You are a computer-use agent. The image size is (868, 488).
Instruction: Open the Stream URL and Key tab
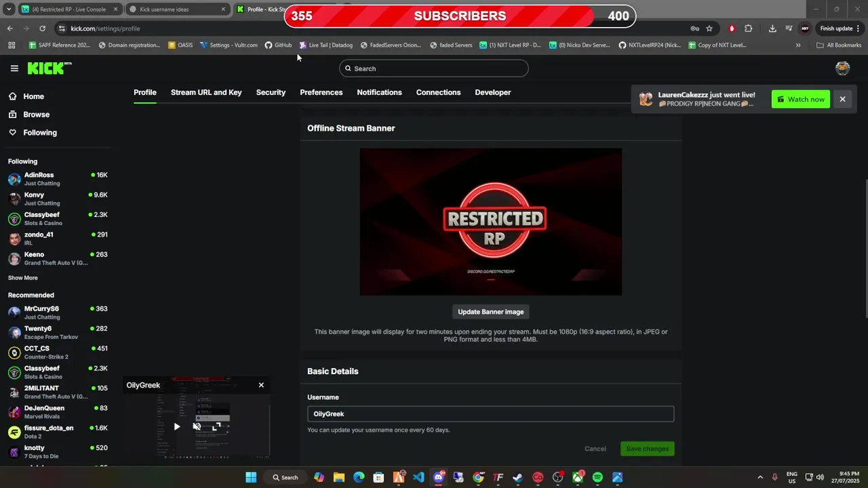(206, 92)
